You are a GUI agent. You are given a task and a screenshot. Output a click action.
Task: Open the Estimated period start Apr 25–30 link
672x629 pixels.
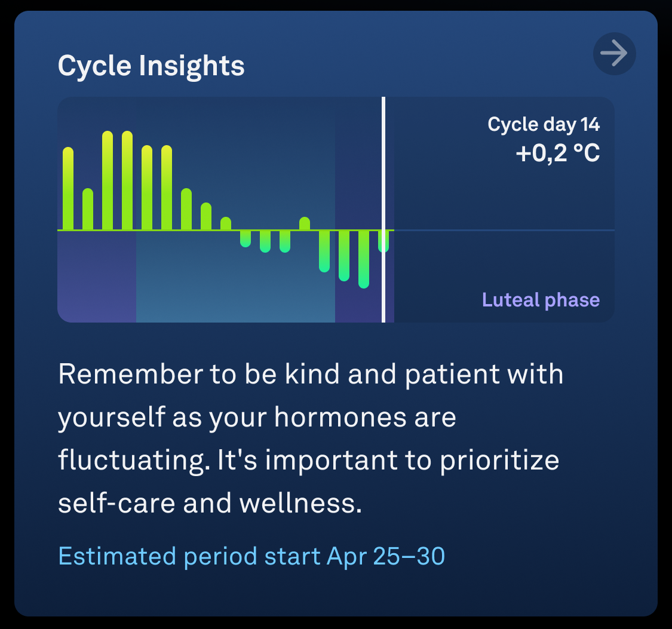click(x=251, y=556)
